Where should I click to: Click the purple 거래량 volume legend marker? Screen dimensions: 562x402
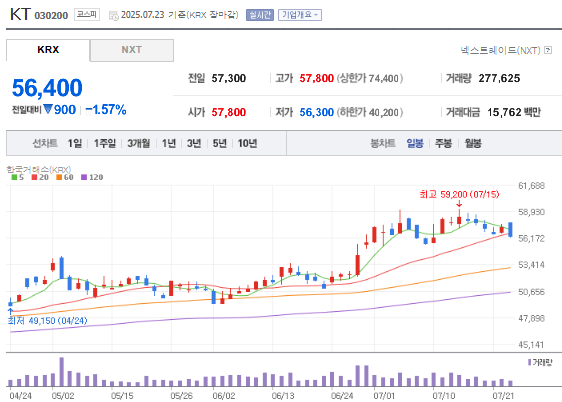(x=529, y=362)
